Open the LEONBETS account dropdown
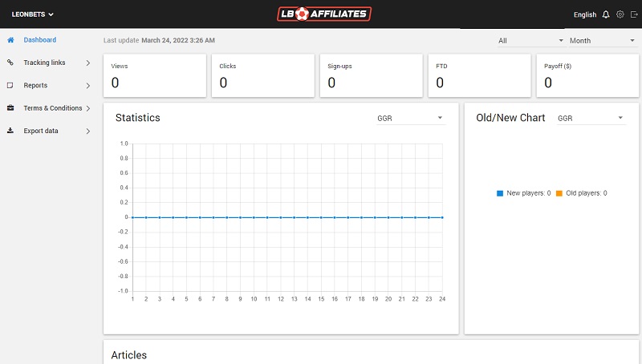 click(32, 14)
